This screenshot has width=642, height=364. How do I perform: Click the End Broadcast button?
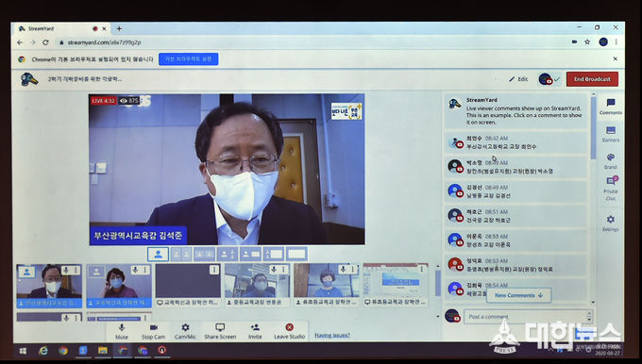tap(592, 79)
